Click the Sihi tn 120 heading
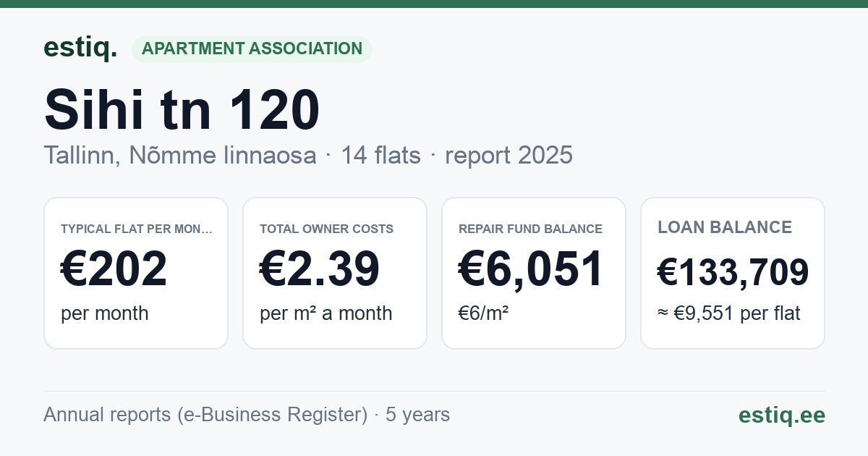This screenshot has width=868, height=456. (x=182, y=110)
